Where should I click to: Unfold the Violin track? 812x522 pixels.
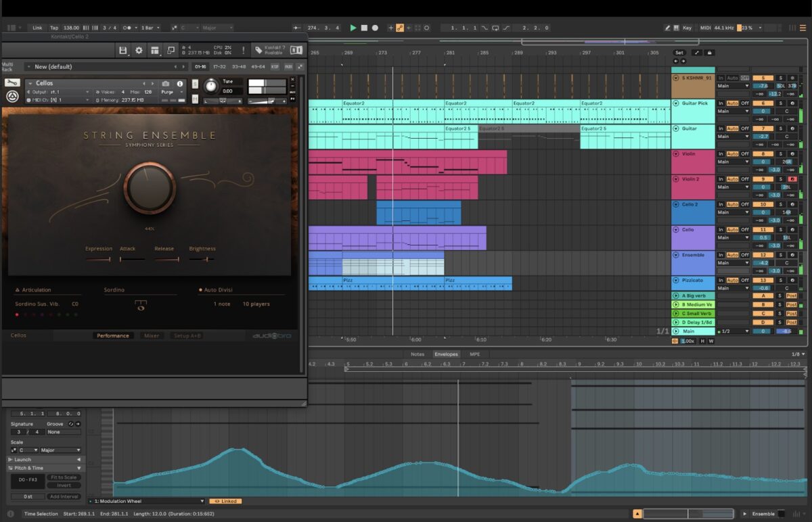click(x=676, y=154)
